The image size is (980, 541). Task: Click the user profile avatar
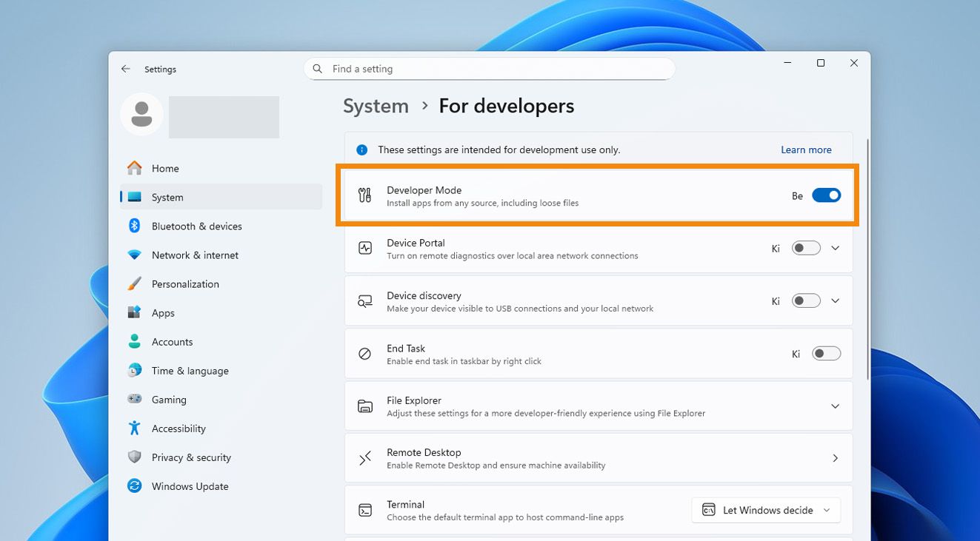point(141,114)
